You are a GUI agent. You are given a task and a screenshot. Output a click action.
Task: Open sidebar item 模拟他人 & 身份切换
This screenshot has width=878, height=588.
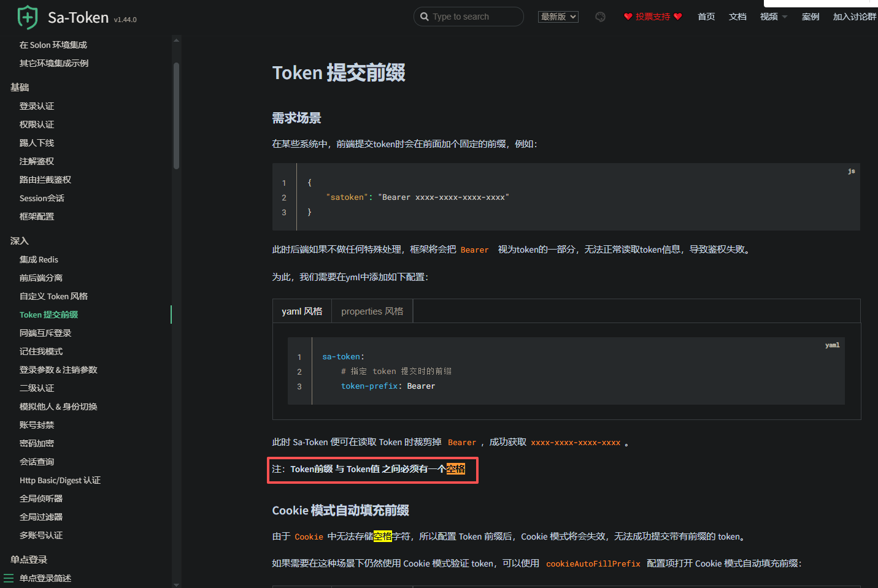(x=58, y=407)
